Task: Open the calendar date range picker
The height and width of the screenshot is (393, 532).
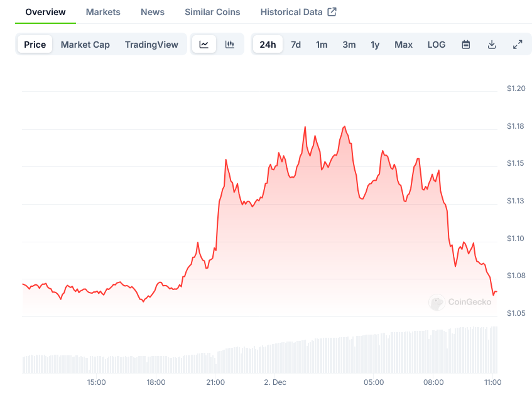Action: (466, 45)
